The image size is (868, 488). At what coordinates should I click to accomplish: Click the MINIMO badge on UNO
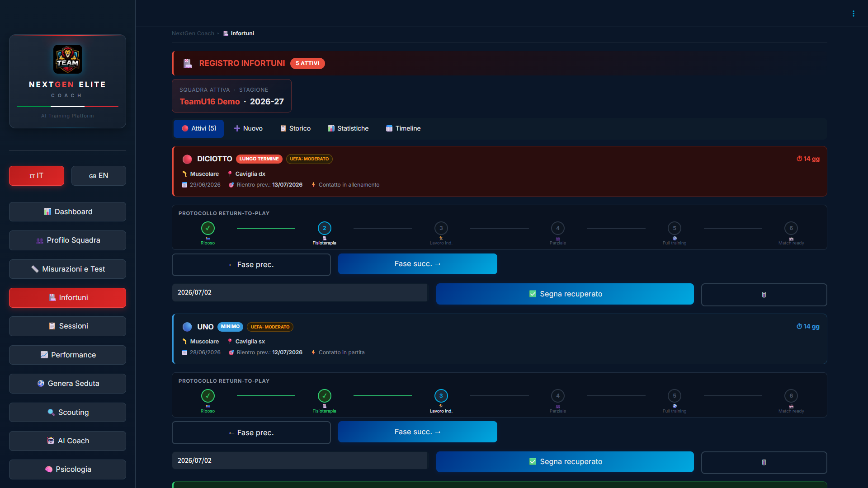pos(230,327)
